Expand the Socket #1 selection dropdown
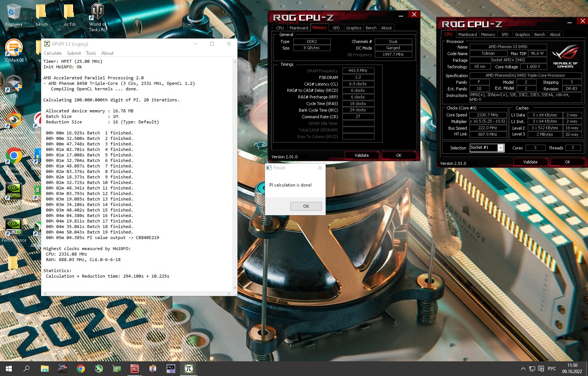 (501, 148)
